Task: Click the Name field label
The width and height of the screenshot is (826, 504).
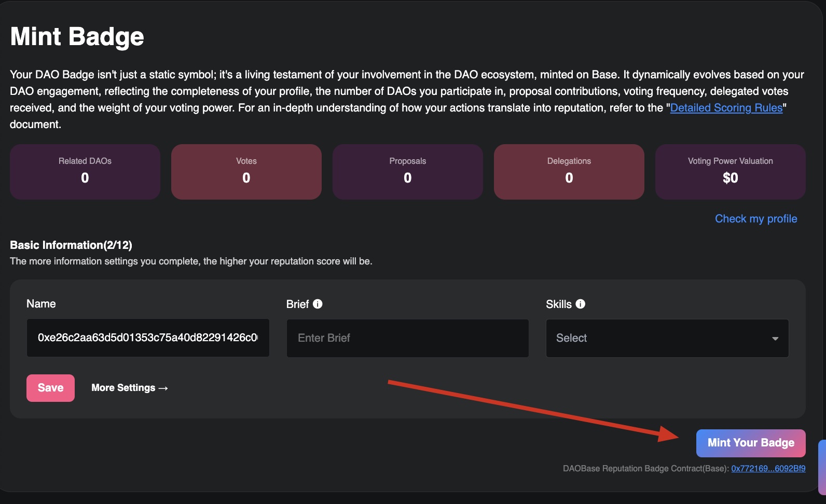Action: tap(41, 304)
